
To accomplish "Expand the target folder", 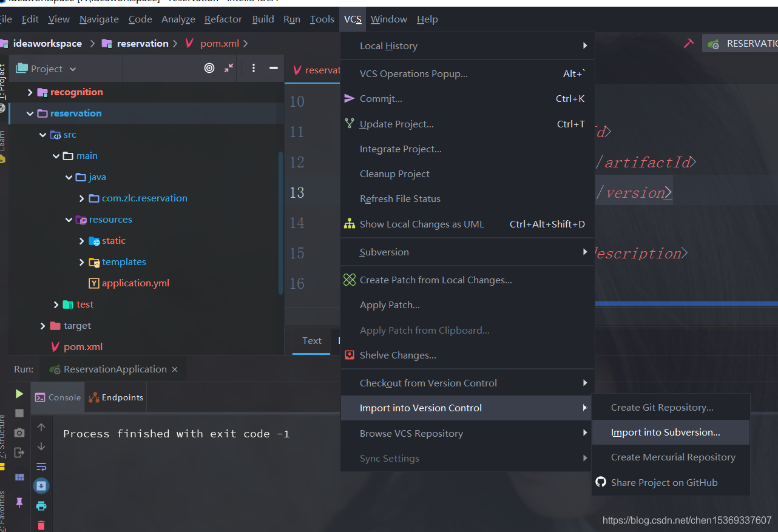I will tap(43, 326).
